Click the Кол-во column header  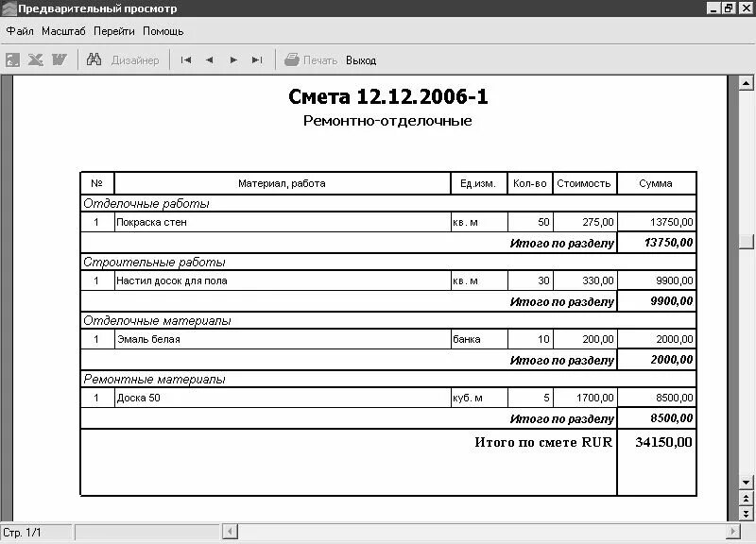[530, 183]
